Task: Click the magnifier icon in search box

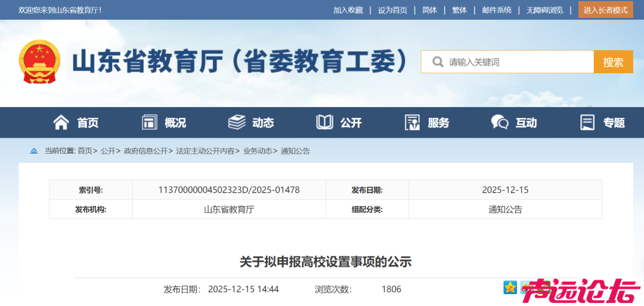Action: (438, 62)
